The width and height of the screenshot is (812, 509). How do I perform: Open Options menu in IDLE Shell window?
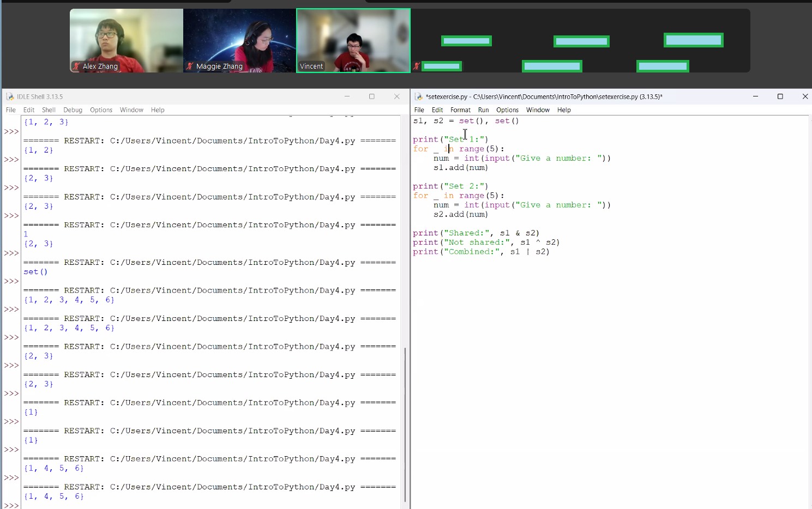(101, 110)
